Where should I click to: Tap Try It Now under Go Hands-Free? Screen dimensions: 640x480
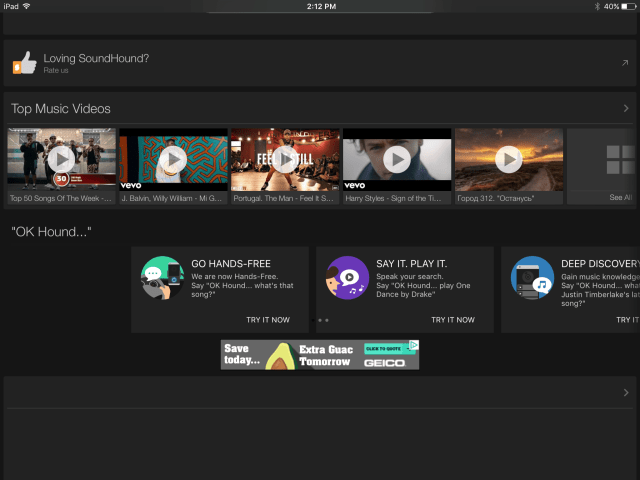point(268,320)
